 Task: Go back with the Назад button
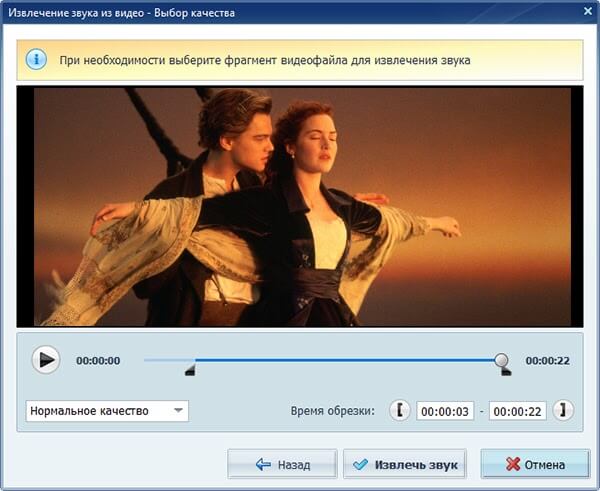(282, 464)
